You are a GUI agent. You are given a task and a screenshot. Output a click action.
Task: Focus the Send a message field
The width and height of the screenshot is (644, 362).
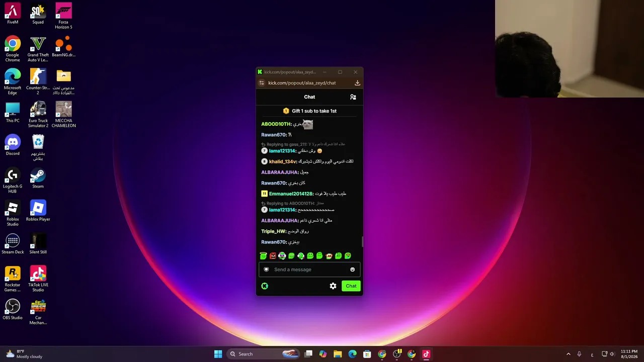coord(309,269)
